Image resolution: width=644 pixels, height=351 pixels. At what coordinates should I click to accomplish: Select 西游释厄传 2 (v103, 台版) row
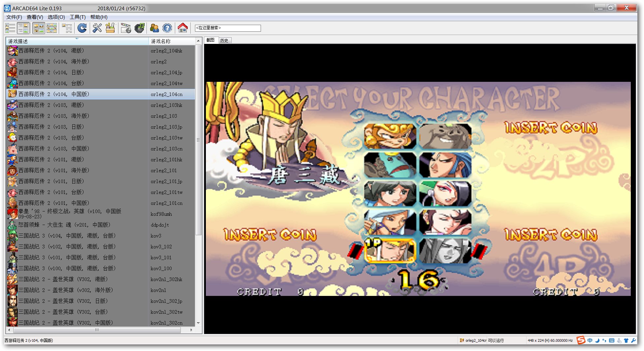pos(101,138)
